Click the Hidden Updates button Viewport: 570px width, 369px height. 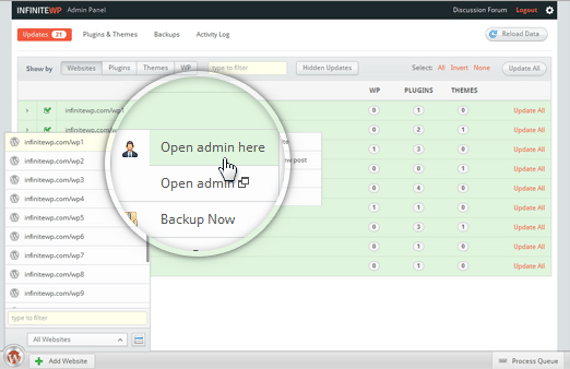coord(327,68)
